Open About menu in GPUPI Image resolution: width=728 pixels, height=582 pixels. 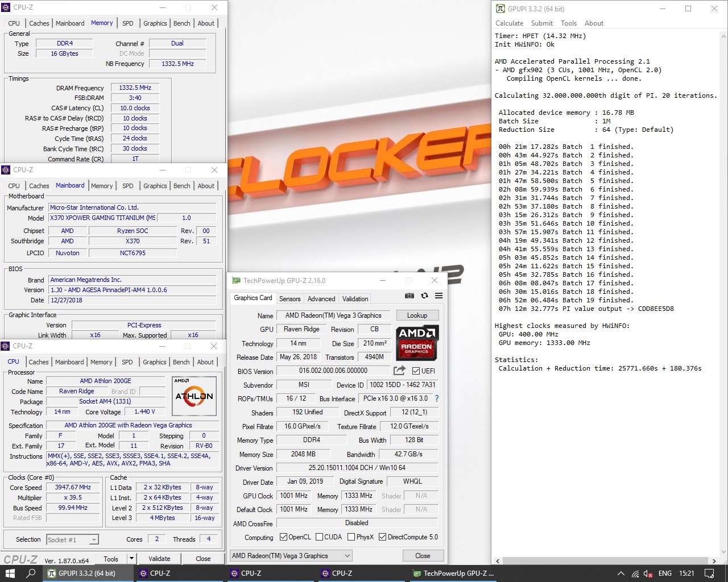(x=594, y=23)
